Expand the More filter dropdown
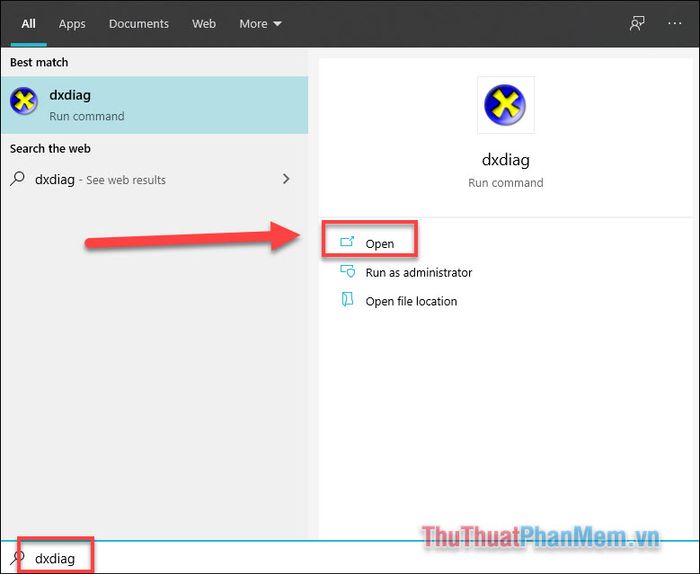The image size is (700, 574). pos(260,24)
